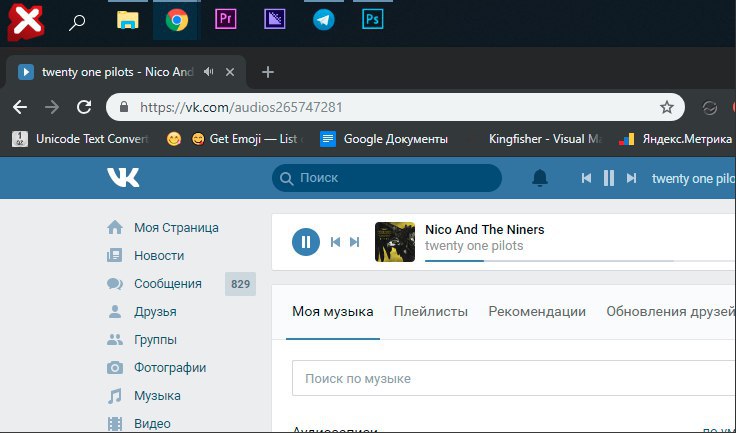Image resolution: width=736 pixels, height=433 pixels.
Task: Skip to previous track in top header
Action: tap(586, 178)
